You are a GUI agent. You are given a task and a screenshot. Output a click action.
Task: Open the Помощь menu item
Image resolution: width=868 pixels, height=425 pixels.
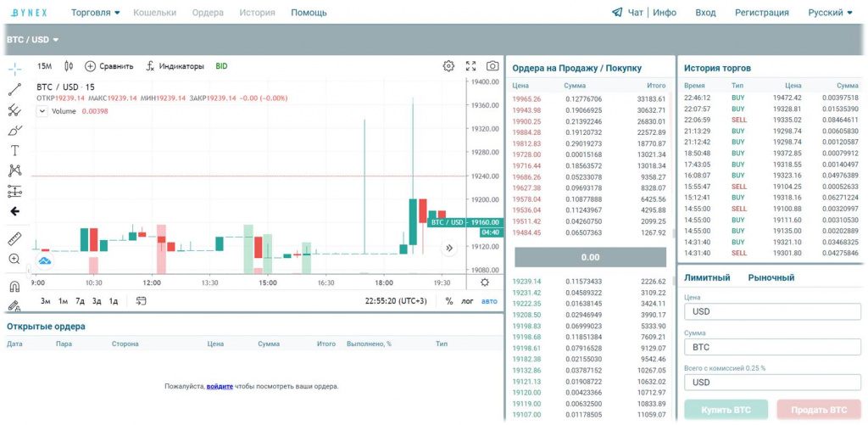pos(309,13)
